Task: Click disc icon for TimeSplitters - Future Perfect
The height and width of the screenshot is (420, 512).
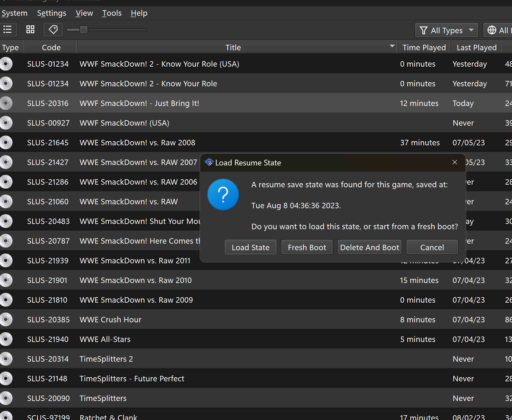Action: (x=6, y=378)
